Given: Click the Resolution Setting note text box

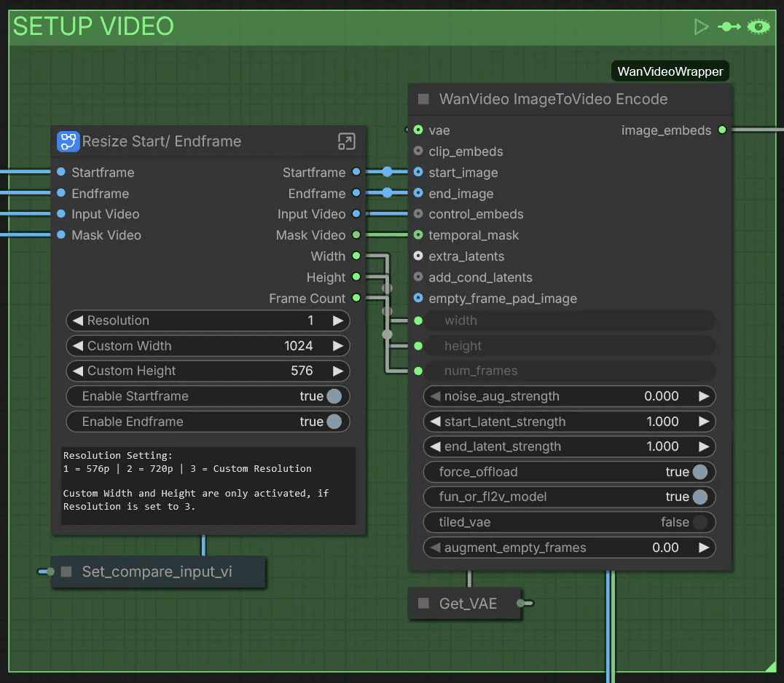Looking at the screenshot, I should click(208, 486).
